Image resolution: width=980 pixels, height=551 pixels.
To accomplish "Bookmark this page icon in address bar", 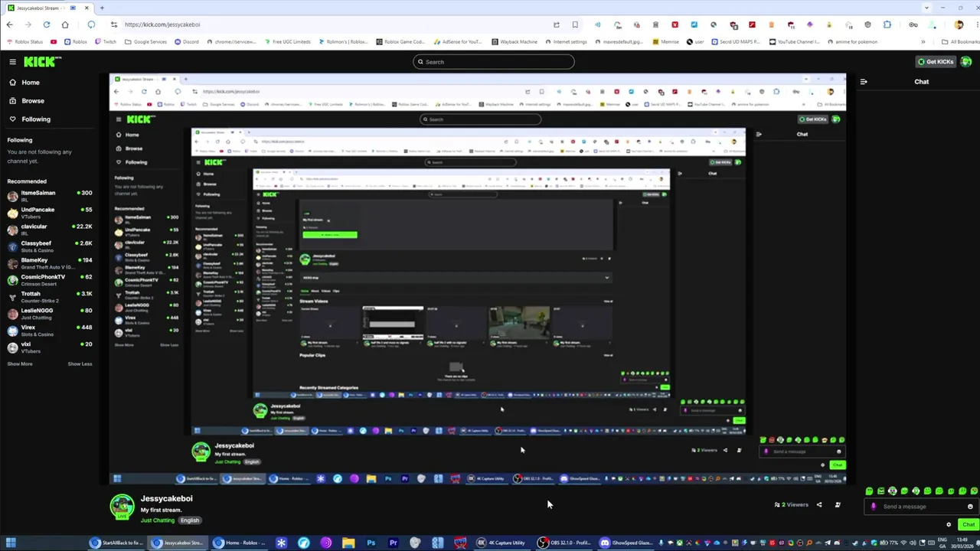I will tap(575, 24).
